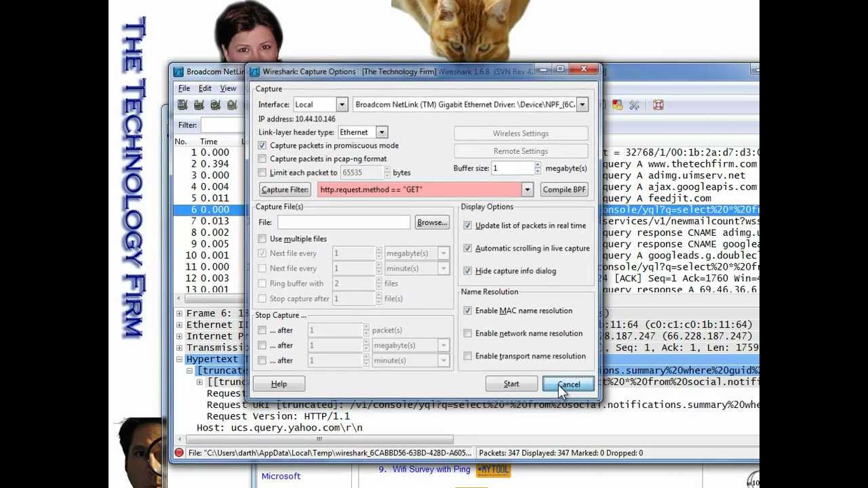Click the start capture toolbar icon
Screen dimensions: 868x488
[x=215, y=105]
